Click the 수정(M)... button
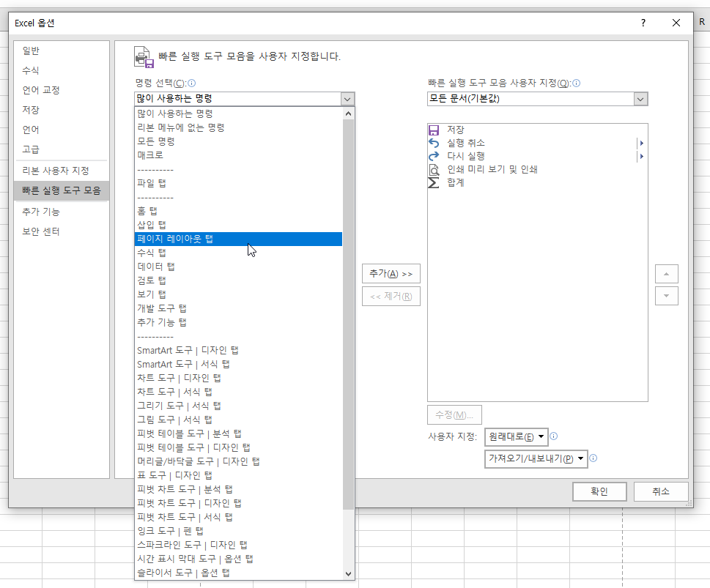Viewport: 710px width, 588px height. coord(454,415)
